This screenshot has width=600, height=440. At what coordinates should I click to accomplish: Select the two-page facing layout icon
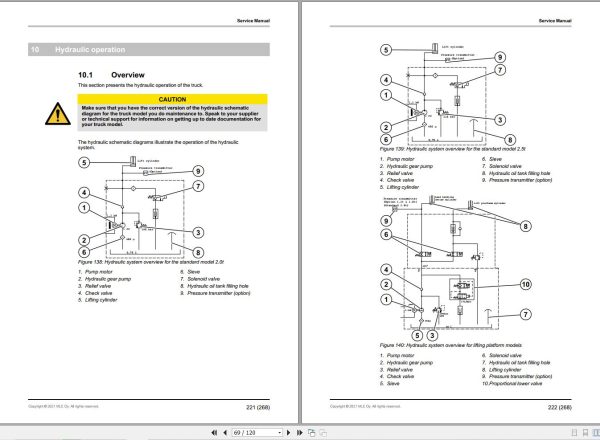(x=596, y=433)
